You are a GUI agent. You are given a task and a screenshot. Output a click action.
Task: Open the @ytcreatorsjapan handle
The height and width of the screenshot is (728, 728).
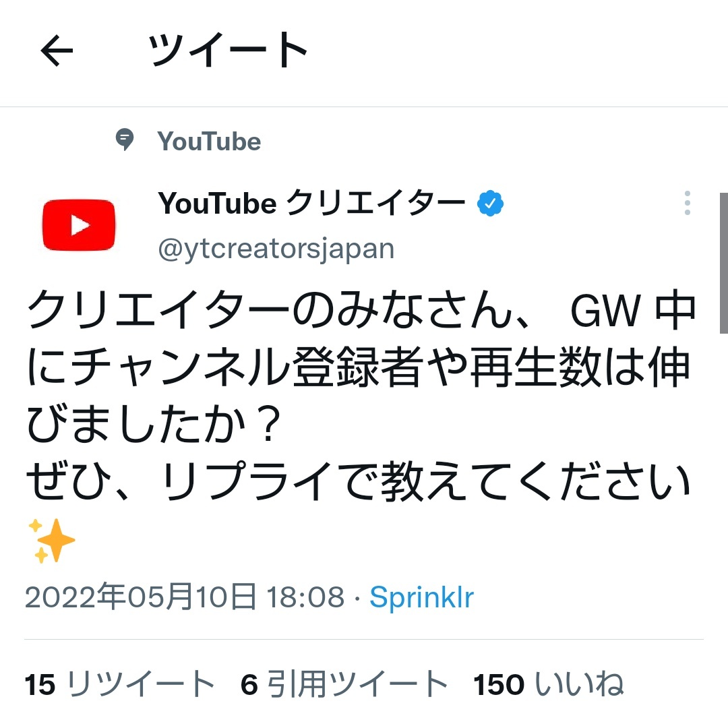[276, 249]
